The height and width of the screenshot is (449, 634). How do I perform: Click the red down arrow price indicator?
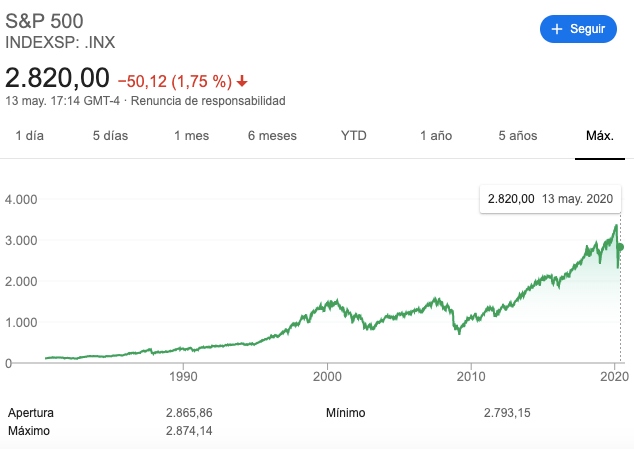(x=242, y=81)
